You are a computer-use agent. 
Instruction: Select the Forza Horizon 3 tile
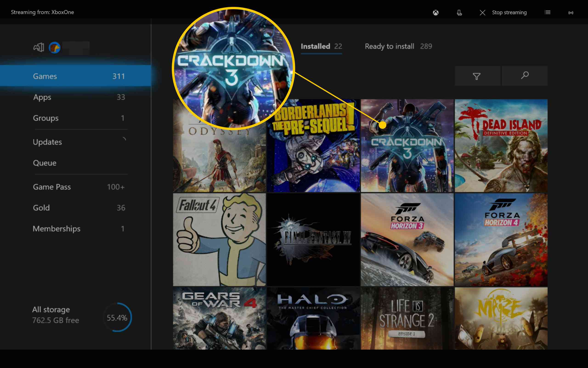pos(407,240)
